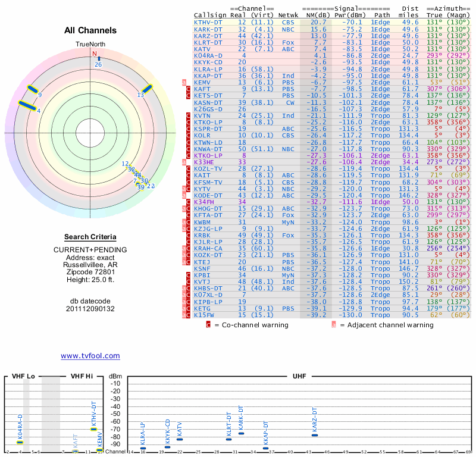Select channel 4 bar on radar plot
This screenshot has width=476, height=457.
[x=27, y=106]
